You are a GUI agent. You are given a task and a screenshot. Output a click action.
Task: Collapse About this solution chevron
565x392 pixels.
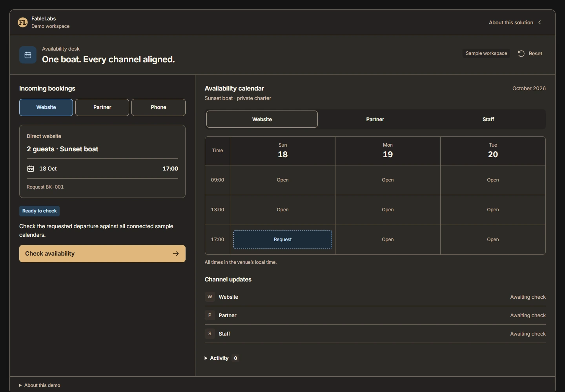[x=540, y=22]
